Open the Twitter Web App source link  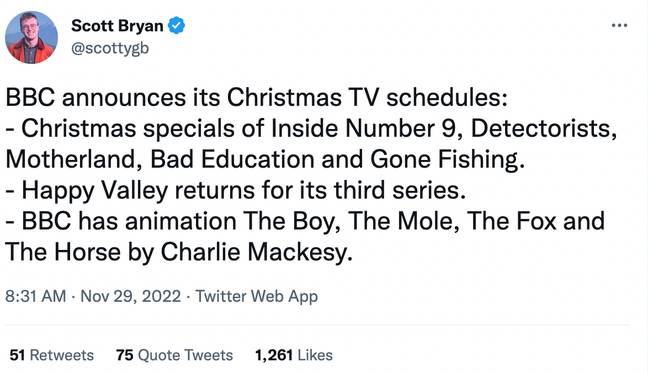click(256, 296)
